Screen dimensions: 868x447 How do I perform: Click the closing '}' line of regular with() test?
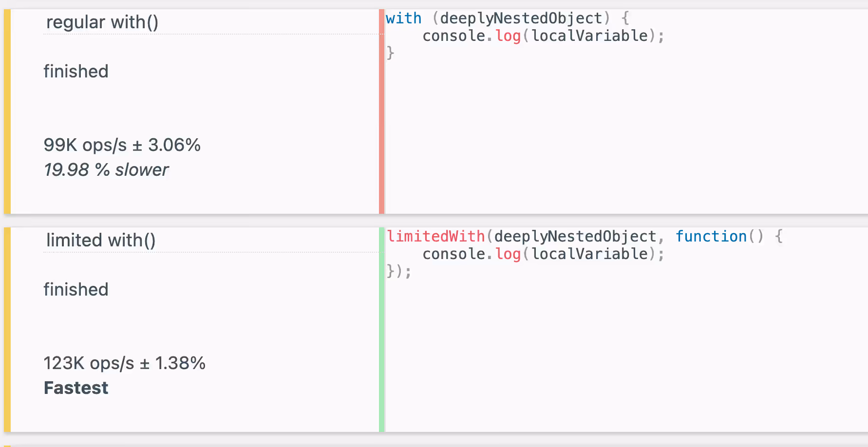click(x=390, y=53)
